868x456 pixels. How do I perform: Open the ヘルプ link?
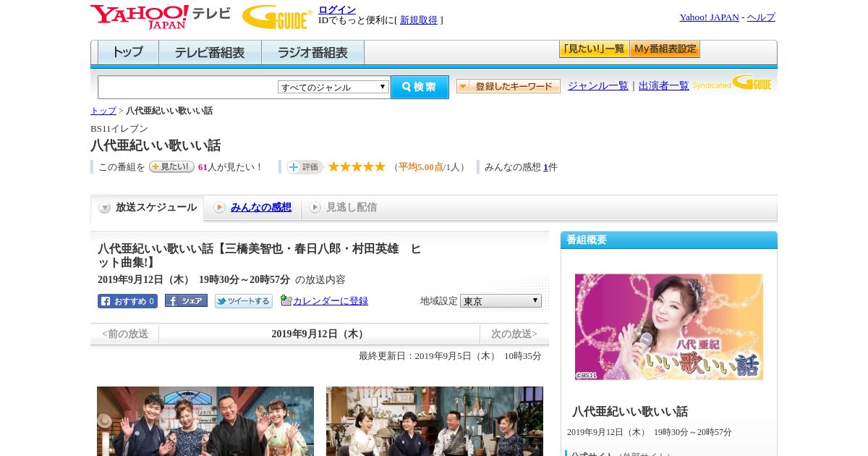point(761,17)
